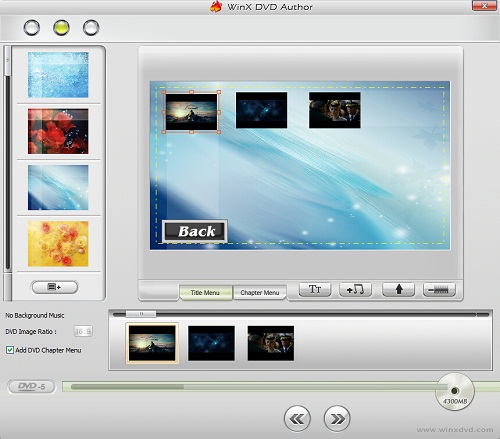Select the second video clip in the bottom strip
The width and height of the screenshot is (500, 439).
(211, 343)
